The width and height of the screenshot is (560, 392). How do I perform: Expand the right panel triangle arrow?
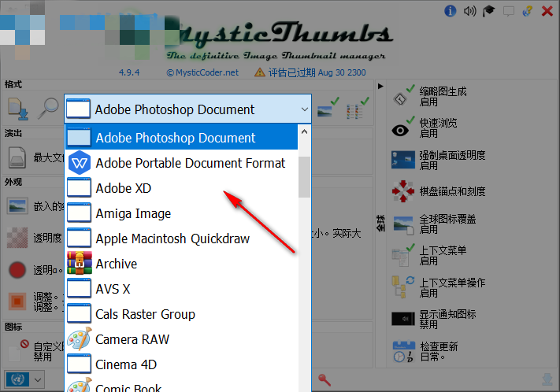pyautogui.click(x=381, y=85)
